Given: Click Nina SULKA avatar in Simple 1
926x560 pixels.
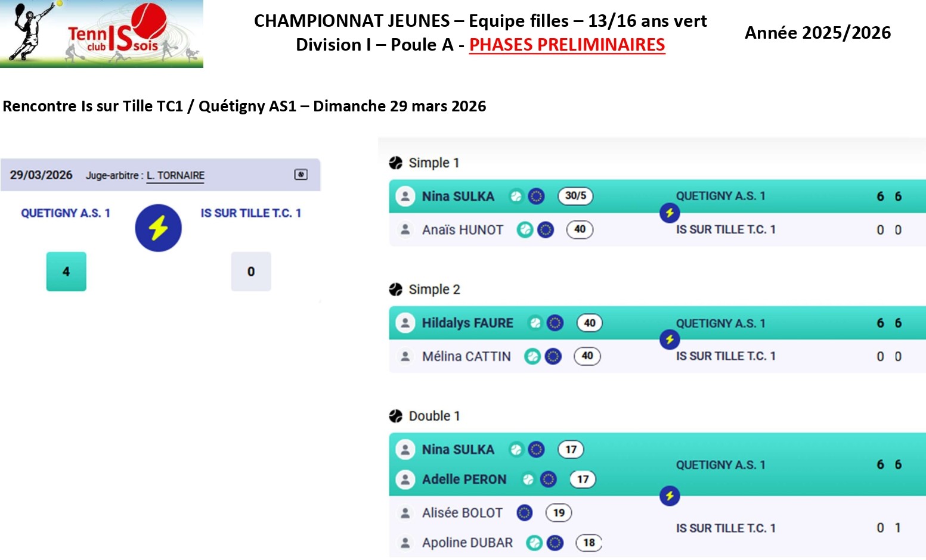Looking at the screenshot, I should point(405,196).
